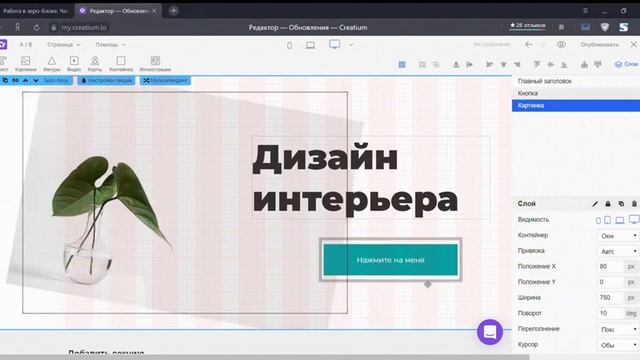Lock the selected layer
Screen dimensions: 640x360
(608, 204)
